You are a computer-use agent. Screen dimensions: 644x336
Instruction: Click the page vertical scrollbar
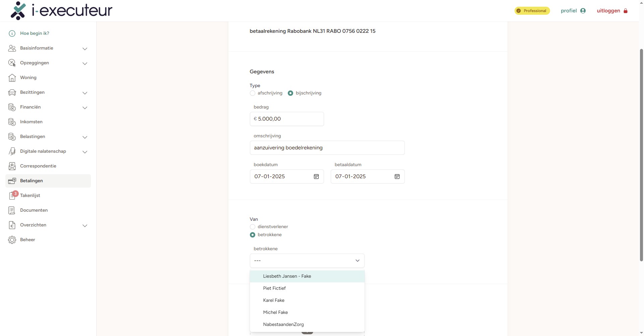pyautogui.click(x=641, y=154)
